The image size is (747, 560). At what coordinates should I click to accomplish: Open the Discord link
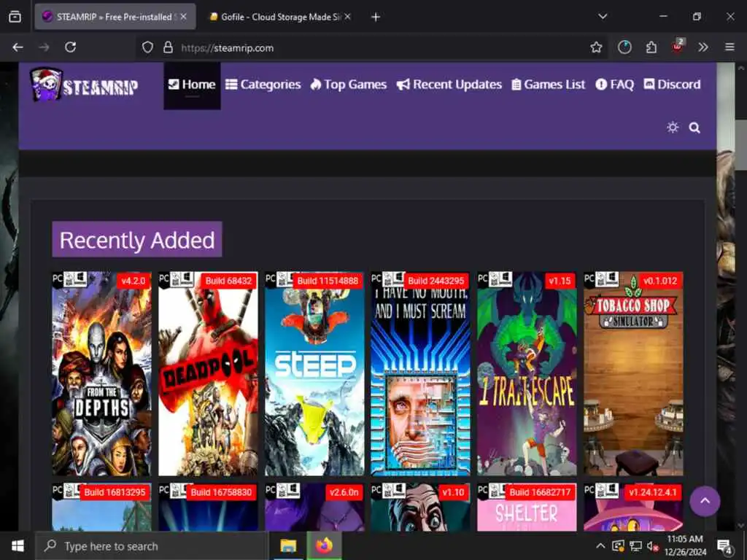click(x=672, y=85)
